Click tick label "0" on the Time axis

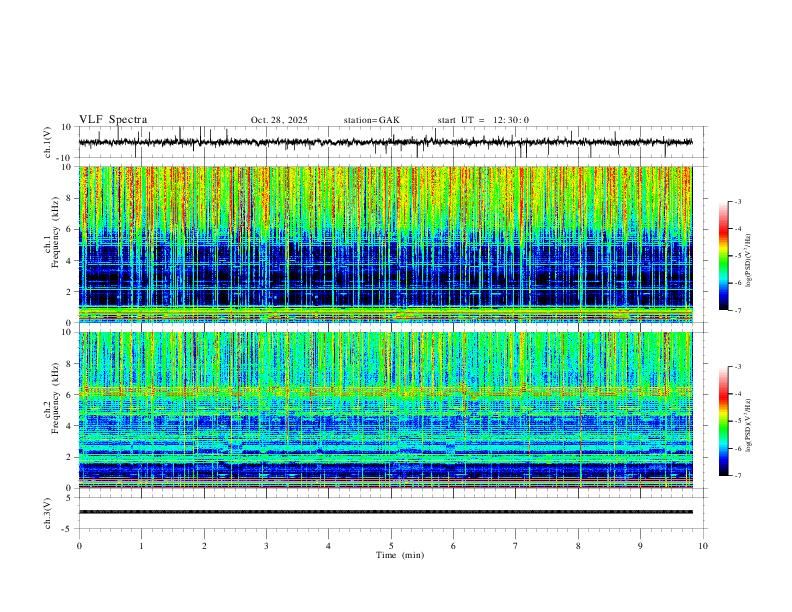click(x=79, y=546)
